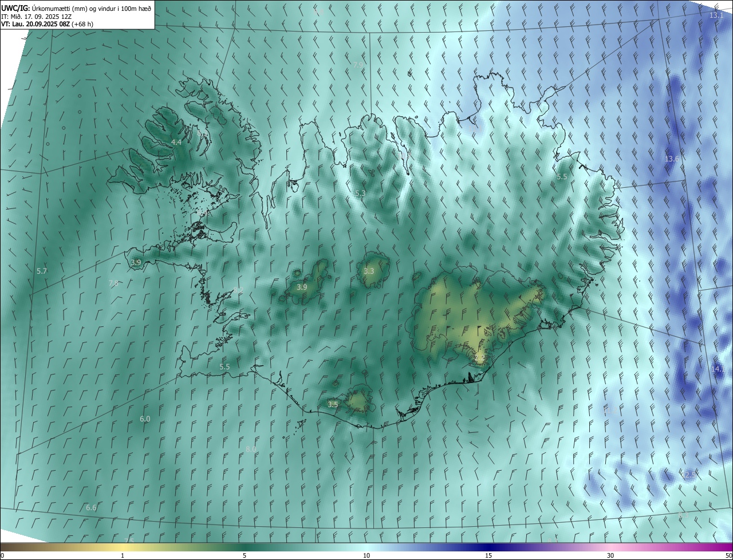Click the valid time line 'VT: Lau. 20.09.2025 08Z (+68 h)'
Screen dimensions: 733x560
coord(47,24)
